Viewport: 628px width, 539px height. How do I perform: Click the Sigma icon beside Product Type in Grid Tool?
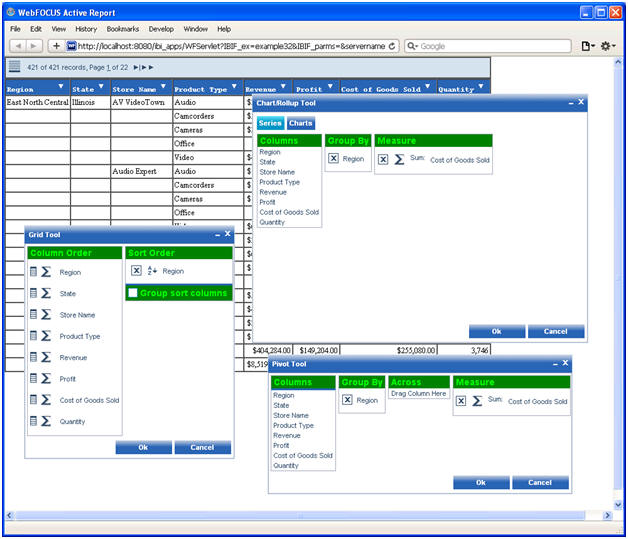pos(46,336)
